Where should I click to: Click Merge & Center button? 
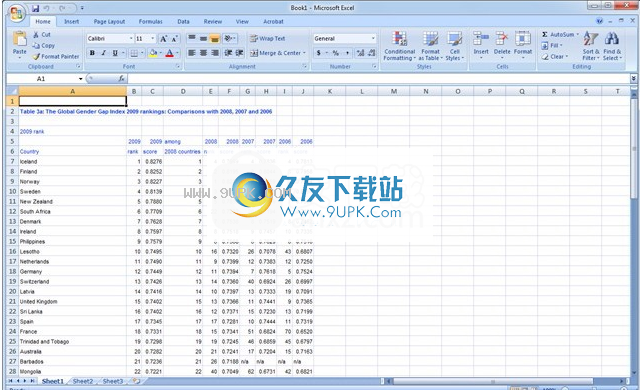pyautogui.click(x=278, y=53)
